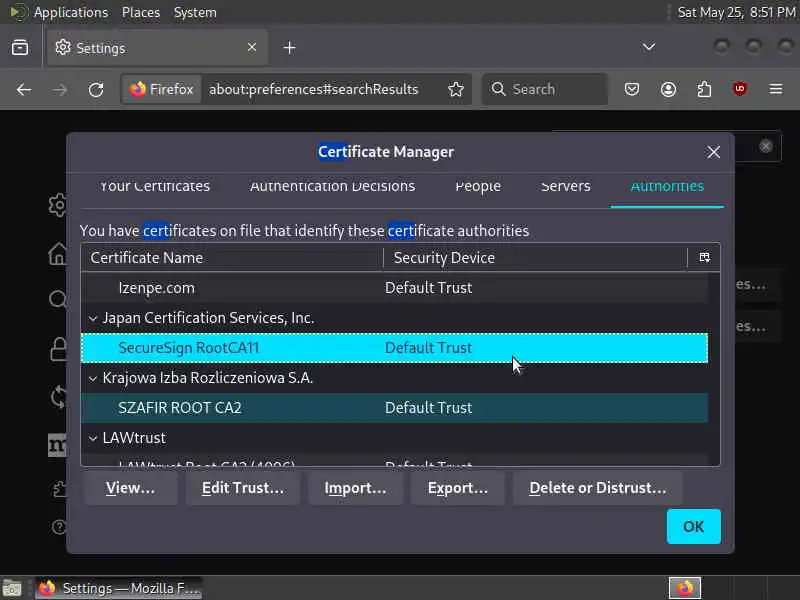The height and width of the screenshot is (600, 800).
Task: Click the address bar URL field
Action: pyautogui.click(x=314, y=90)
